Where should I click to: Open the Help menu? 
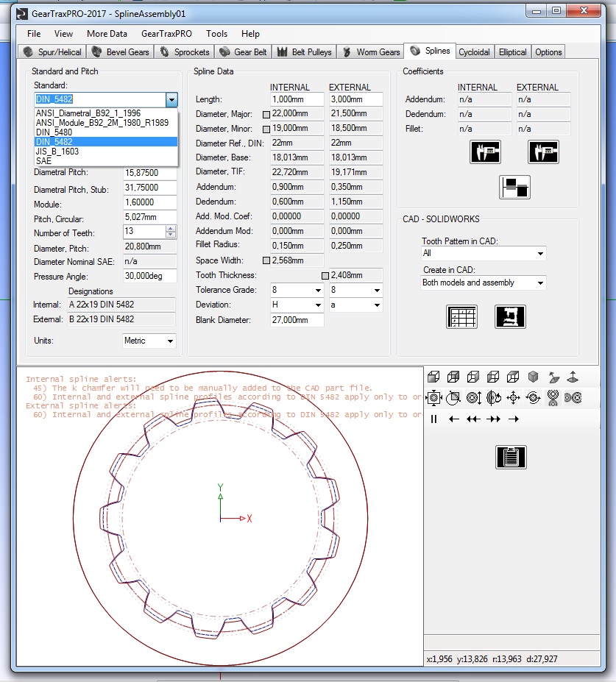pyautogui.click(x=250, y=34)
